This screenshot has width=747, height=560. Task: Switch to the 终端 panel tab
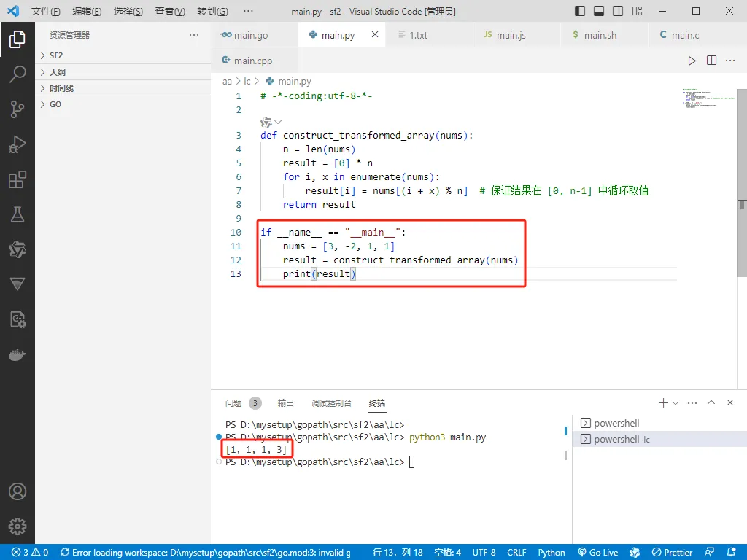click(377, 403)
